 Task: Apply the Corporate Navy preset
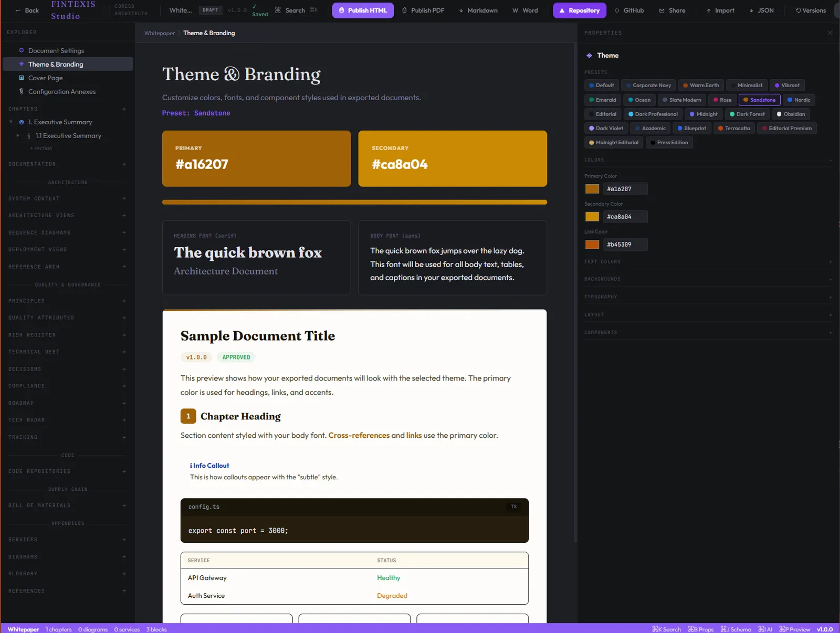click(x=648, y=85)
